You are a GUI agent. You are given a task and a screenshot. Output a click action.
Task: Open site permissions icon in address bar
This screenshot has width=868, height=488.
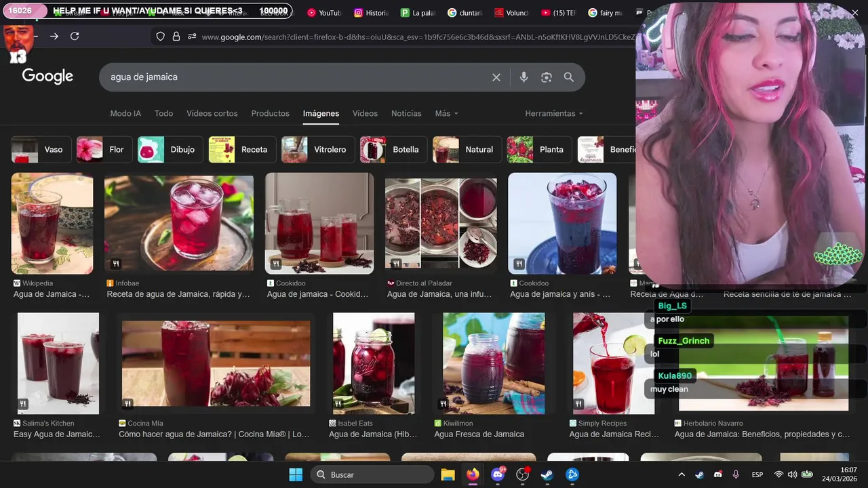tap(192, 37)
